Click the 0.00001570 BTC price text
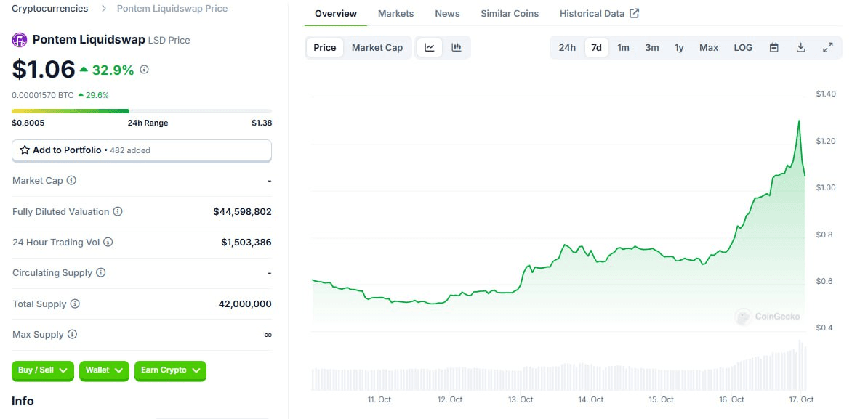Viewport: 868px width, 419px height. [43, 95]
